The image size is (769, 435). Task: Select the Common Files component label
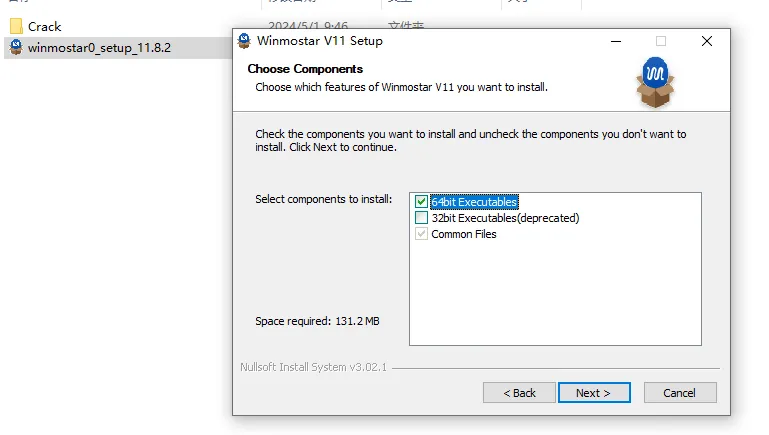click(464, 234)
